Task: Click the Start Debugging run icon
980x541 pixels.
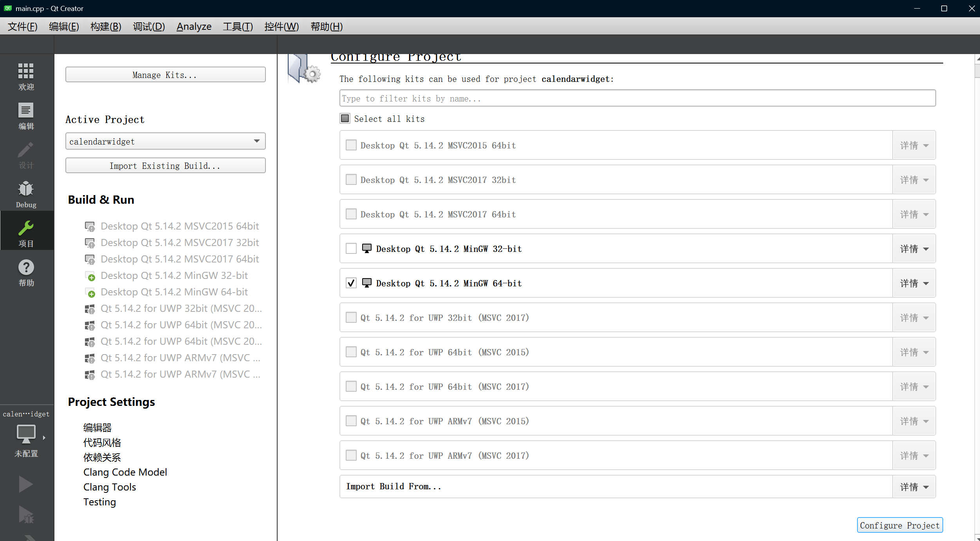Action: [26, 515]
